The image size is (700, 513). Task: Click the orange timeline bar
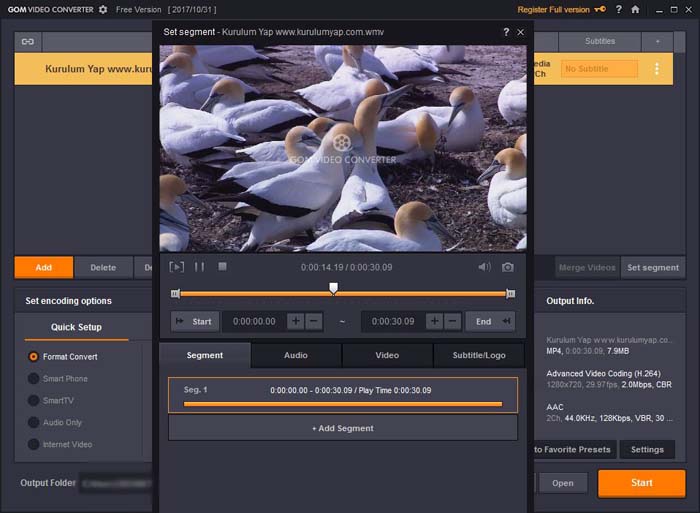[x=343, y=294]
